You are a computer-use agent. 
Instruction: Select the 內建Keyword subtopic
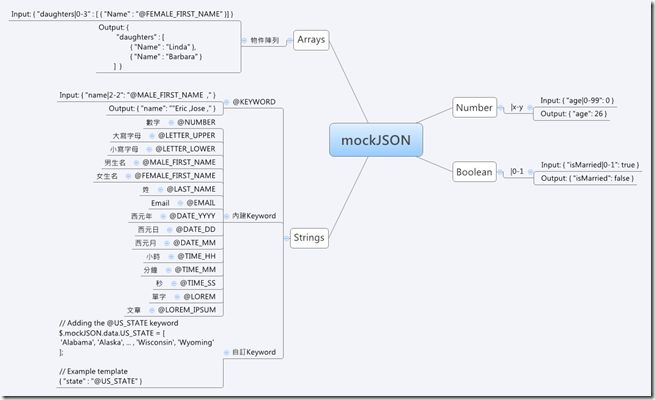pyautogui.click(x=254, y=216)
